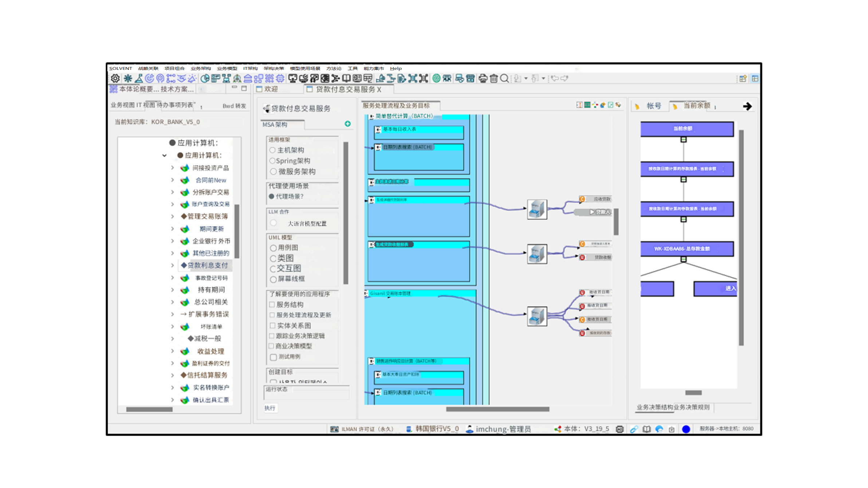Click the settings gear toolbar icon
This screenshot has height=488, width=868.
pyautogui.click(x=115, y=78)
